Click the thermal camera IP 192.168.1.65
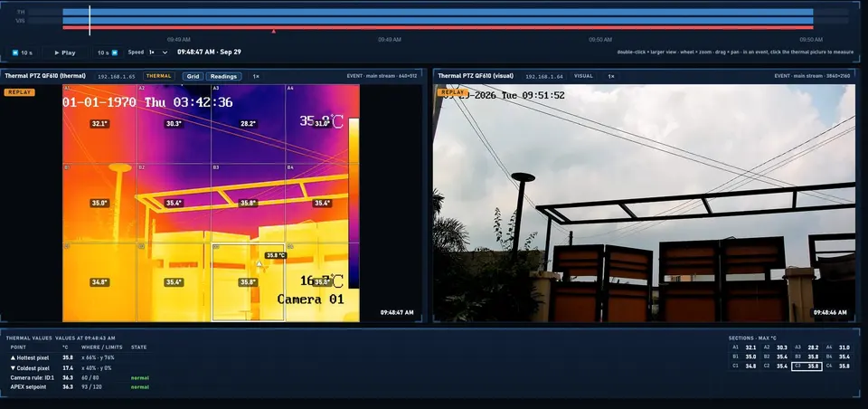The height and width of the screenshot is (409, 868). (x=116, y=77)
